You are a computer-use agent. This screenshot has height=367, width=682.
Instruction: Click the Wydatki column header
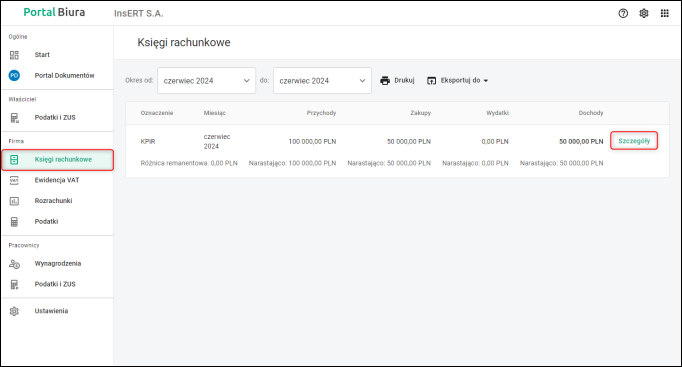pos(497,113)
